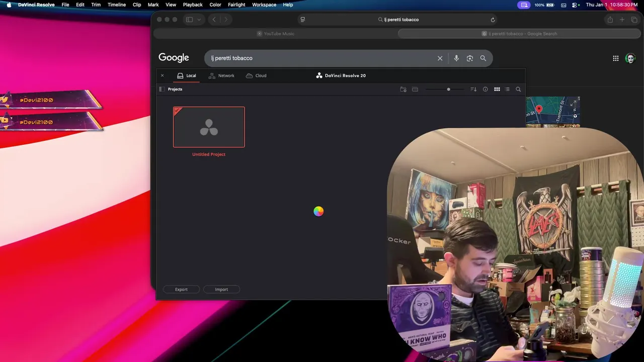Start Google voice search

tap(456, 58)
